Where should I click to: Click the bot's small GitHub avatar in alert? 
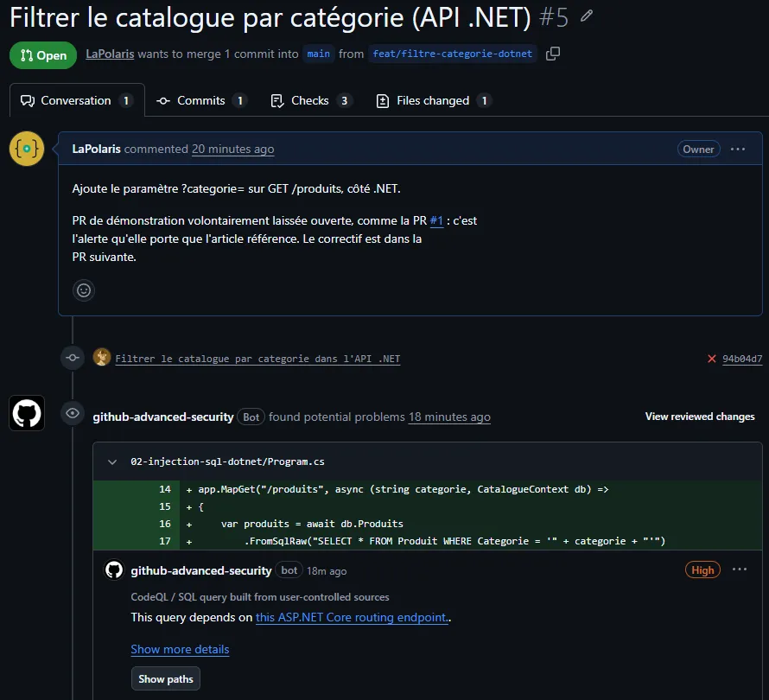114,570
